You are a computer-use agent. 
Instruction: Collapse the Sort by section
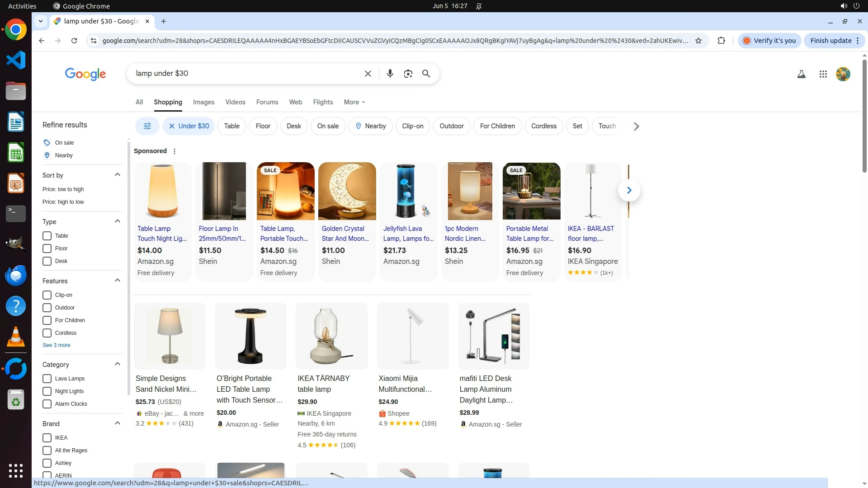[x=118, y=175]
